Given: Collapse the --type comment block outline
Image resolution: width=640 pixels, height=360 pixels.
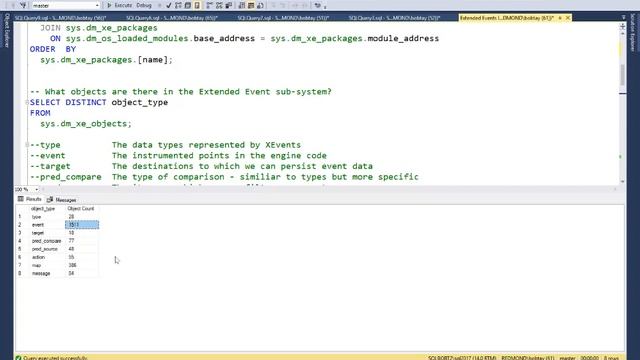Looking at the screenshot, I should point(27,145).
